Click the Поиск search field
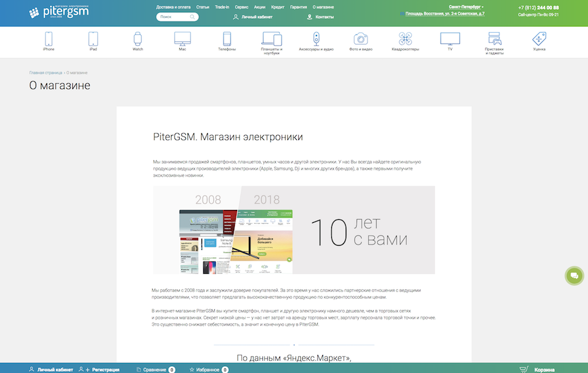Viewport: 588px width, 373px height. (x=177, y=17)
